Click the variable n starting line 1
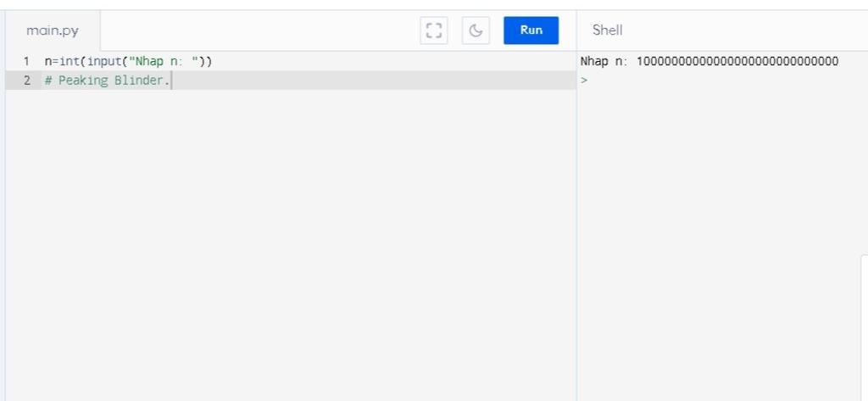 point(48,62)
